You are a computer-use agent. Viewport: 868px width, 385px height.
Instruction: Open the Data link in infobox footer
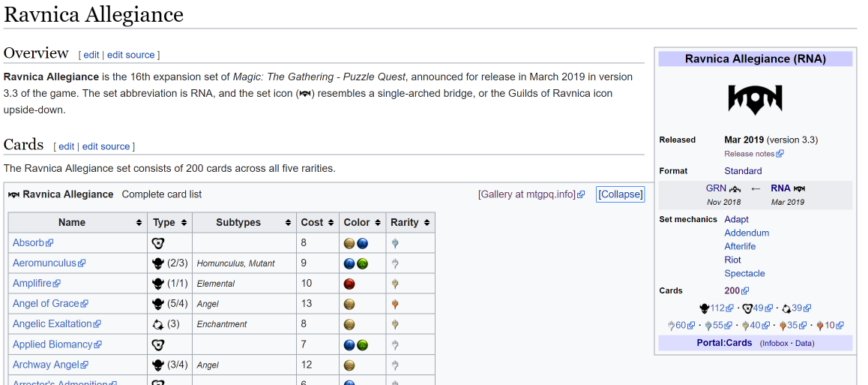point(804,344)
